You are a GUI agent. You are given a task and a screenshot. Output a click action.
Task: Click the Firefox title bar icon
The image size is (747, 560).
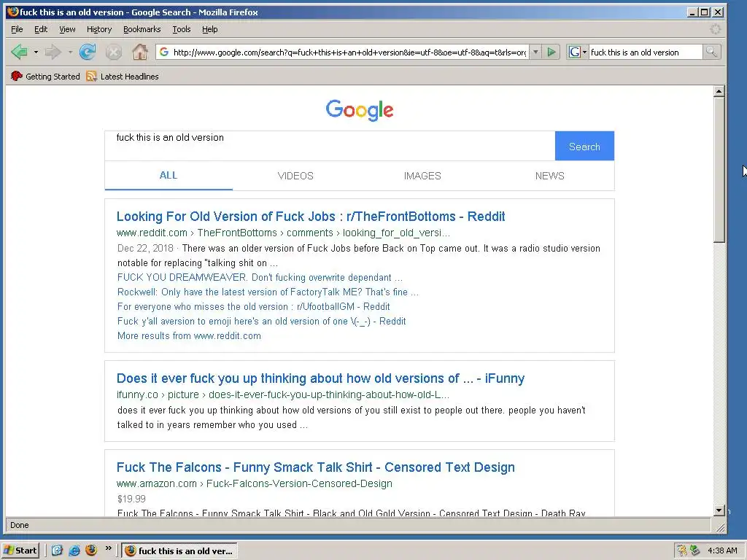13,12
